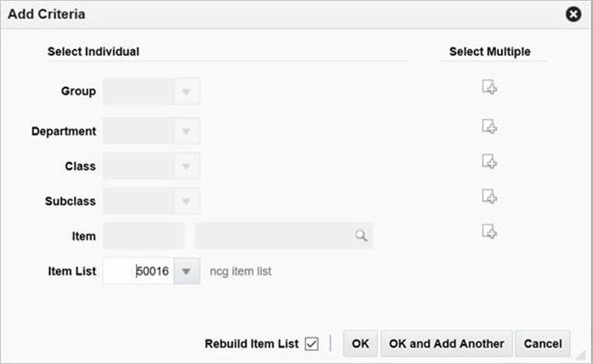Image resolution: width=593 pixels, height=364 pixels.
Task: Expand the Subclass dropdown
Action: point(186,201)
